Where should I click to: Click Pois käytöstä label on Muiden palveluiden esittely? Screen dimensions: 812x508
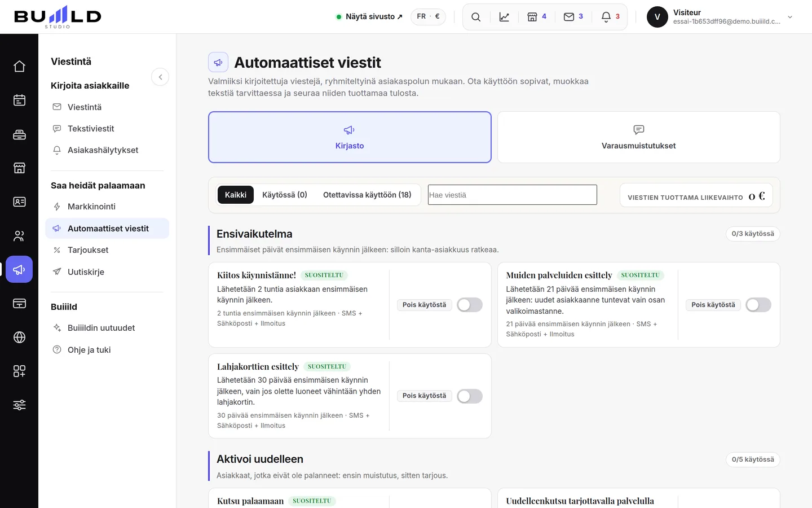[x=713, y=305]
